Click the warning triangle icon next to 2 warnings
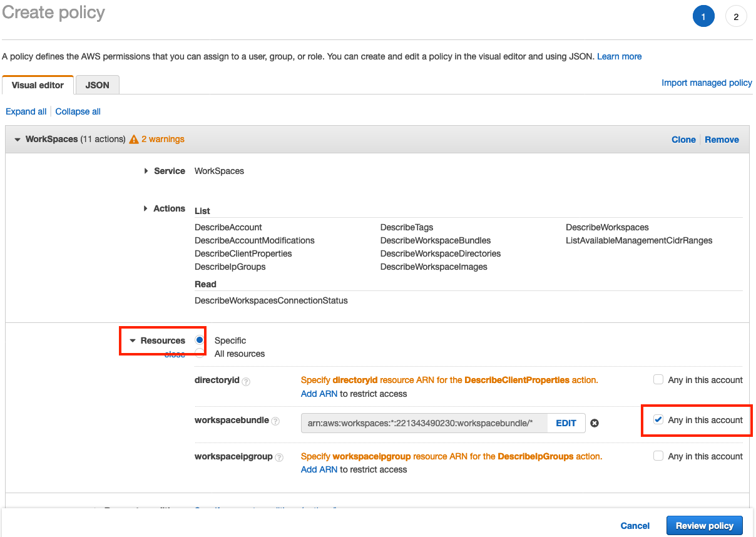The height and width of the screenshot is (537, 756). (x=134, y=140)
